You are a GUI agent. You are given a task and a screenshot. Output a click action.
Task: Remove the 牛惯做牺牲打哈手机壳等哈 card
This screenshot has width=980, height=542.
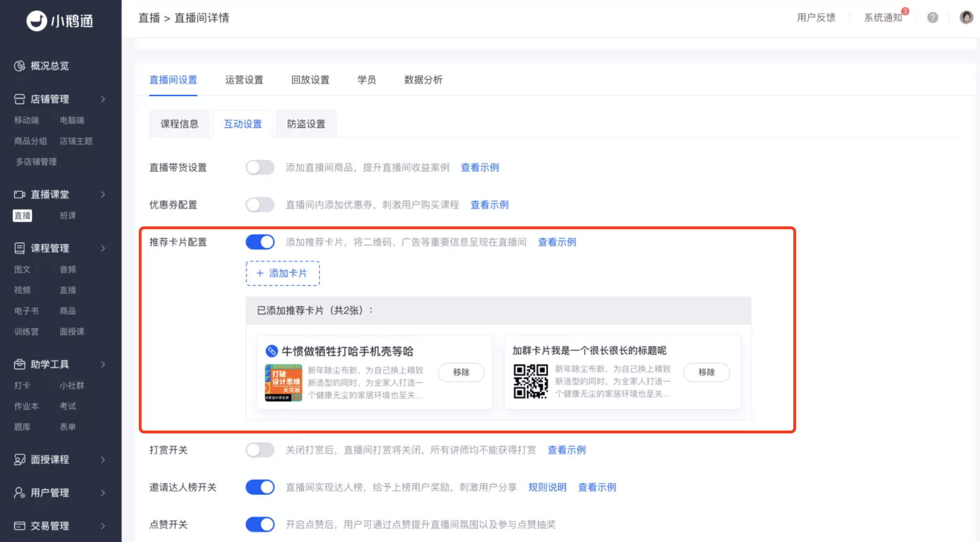(x=461, y=372)
